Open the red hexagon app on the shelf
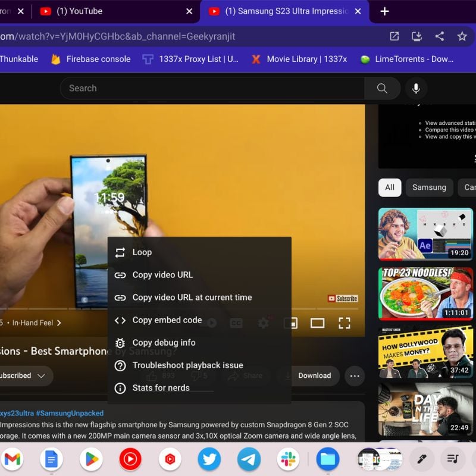This screenshot has width=476, height=476. tap(170, 459)
